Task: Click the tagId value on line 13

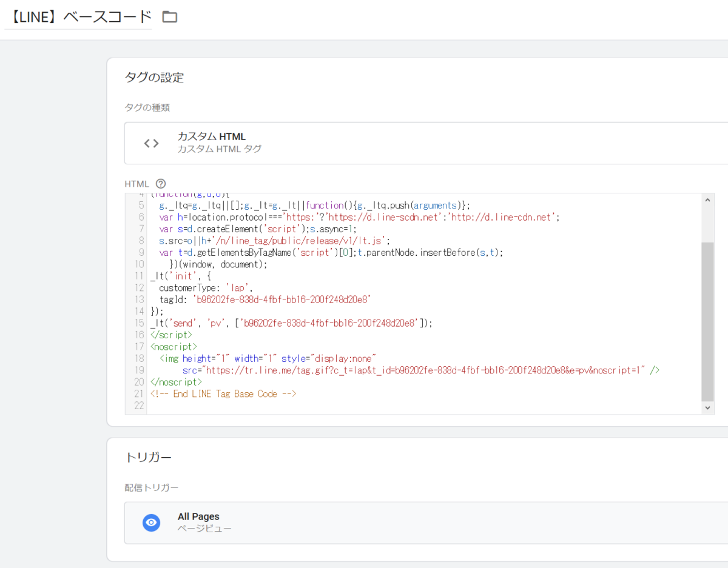Action: pos(281,299)
